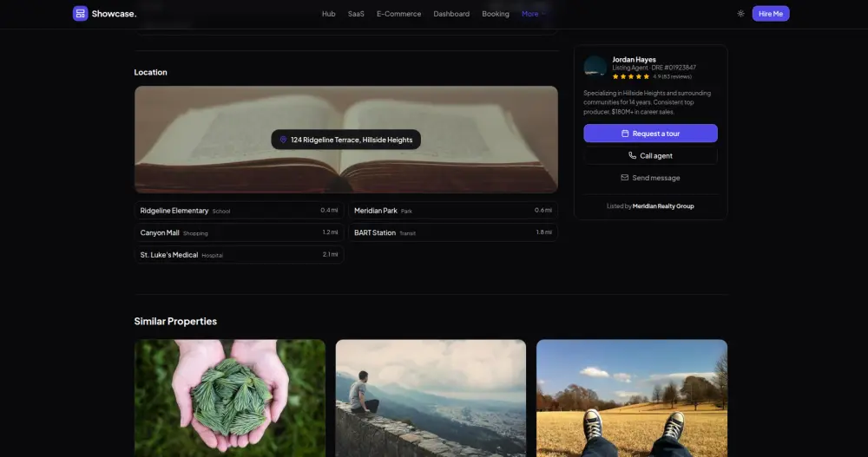The image size is (868, 457).
Task: Click the Request a tour button
Action: [650, 134]
